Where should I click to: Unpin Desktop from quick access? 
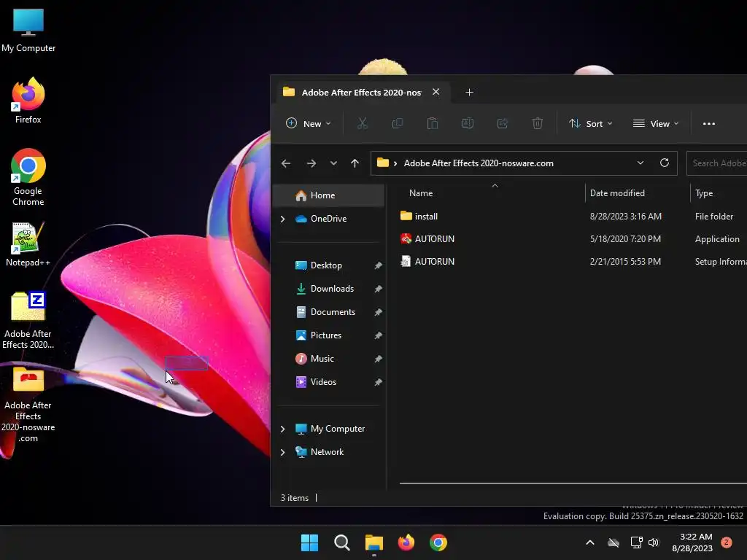click(379, 265)
